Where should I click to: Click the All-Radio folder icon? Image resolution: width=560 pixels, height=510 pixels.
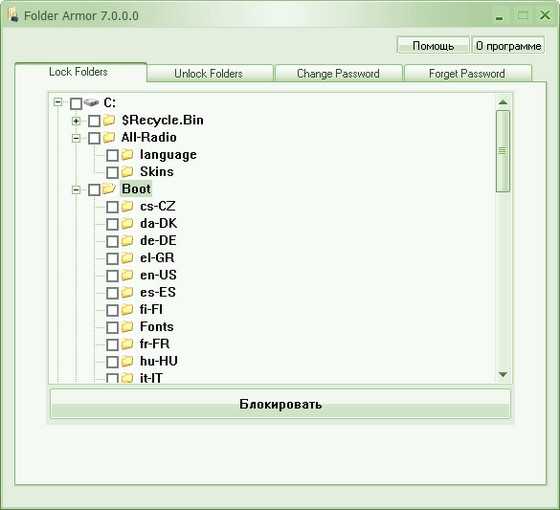tap(109, 138)
